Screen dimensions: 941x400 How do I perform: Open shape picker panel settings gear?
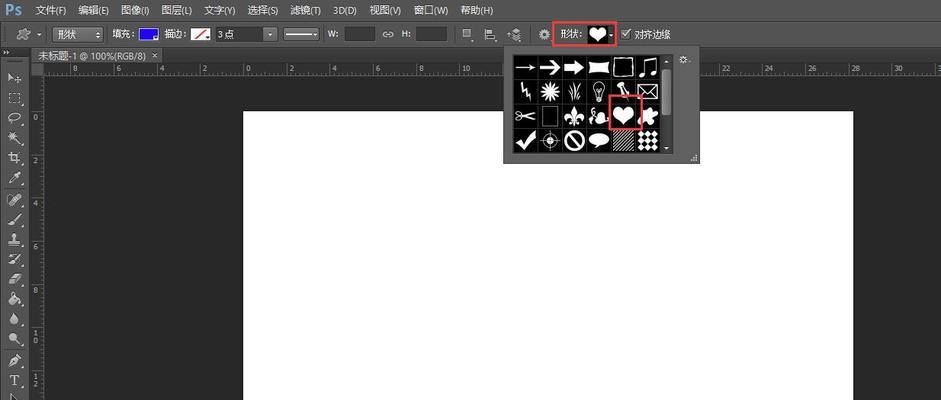[x=684, y=60]
